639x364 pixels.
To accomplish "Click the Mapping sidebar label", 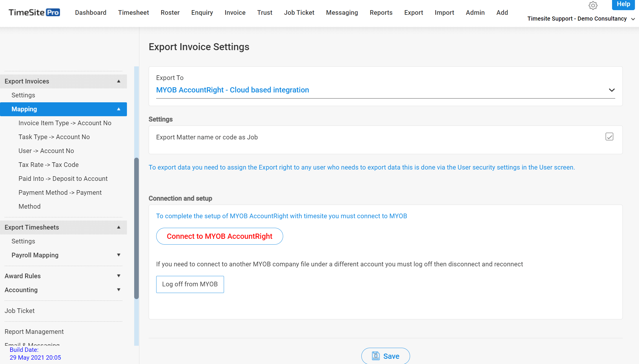I will pyautogui.click(x=24, y=109).
